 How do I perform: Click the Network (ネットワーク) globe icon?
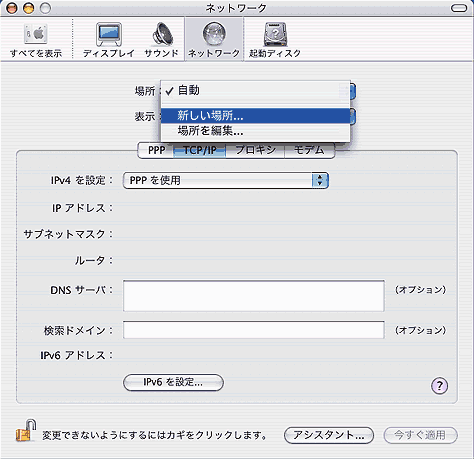click(x=214, y=34)
